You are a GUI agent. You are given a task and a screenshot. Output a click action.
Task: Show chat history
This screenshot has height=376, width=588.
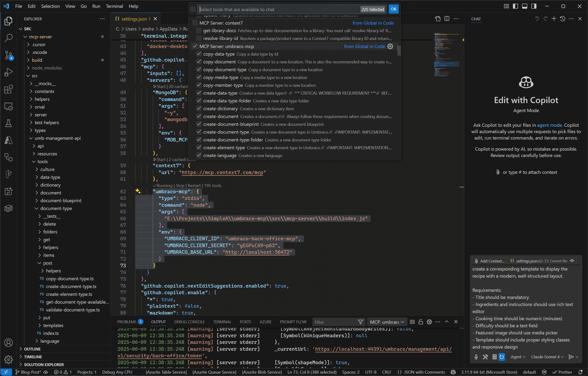(563, 19)
